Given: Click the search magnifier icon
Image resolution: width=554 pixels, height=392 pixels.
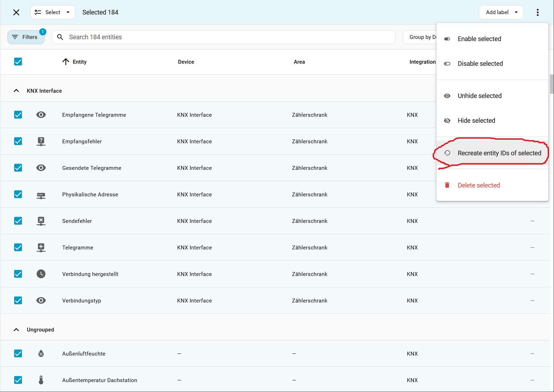Looking at the screenshot, I should point(60,37).
